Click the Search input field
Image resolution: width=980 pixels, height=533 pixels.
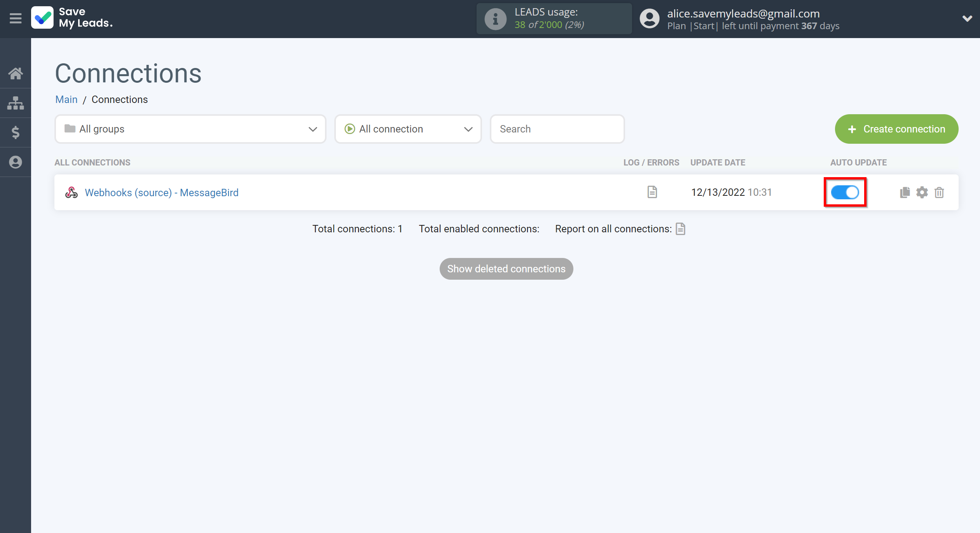click(x=558, y=129)
